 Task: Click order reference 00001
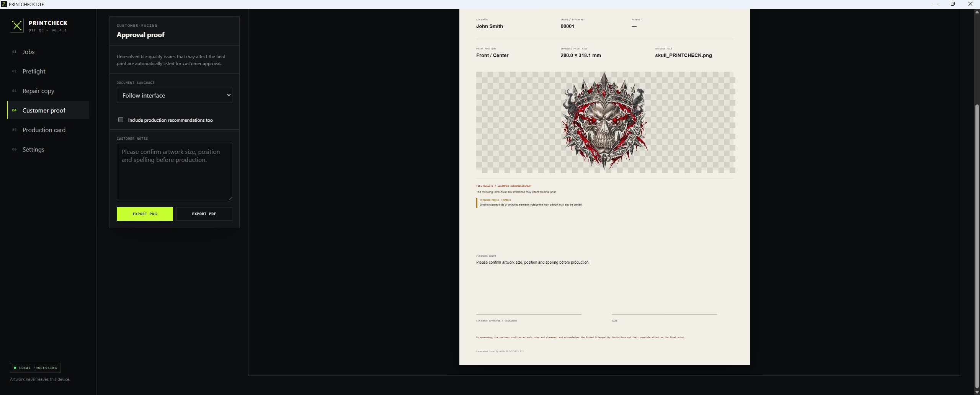(567, 26)
